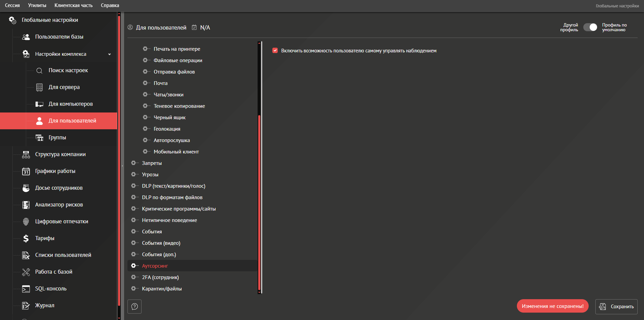Click the Сохранить button
This screenshot has height=320, width=644.
click(x=616, y=307)
